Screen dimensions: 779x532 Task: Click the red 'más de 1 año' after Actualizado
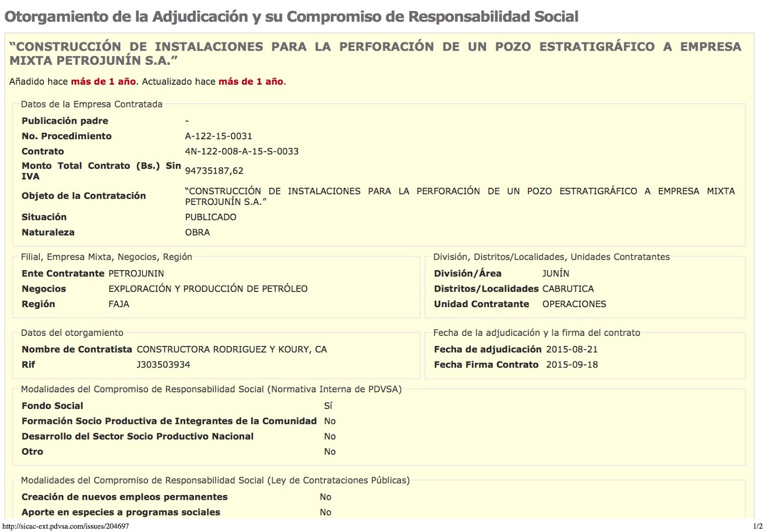pyautogui.click(x=251, y=82)
